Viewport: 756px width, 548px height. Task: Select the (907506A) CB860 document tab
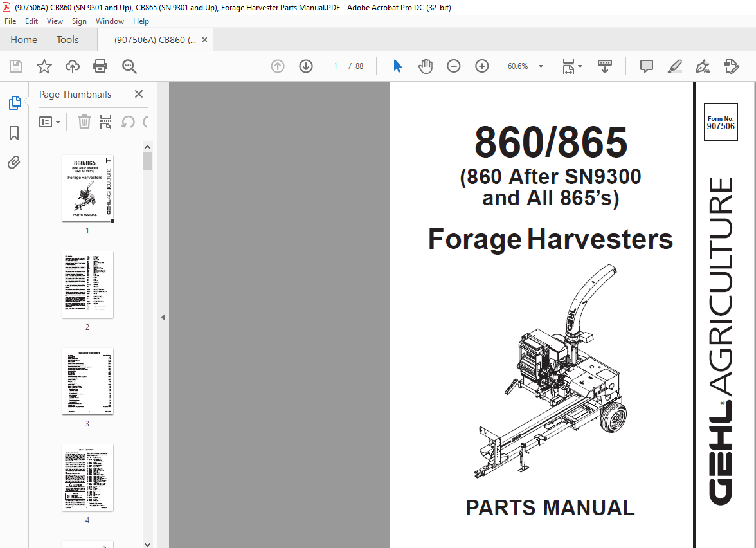156,40
